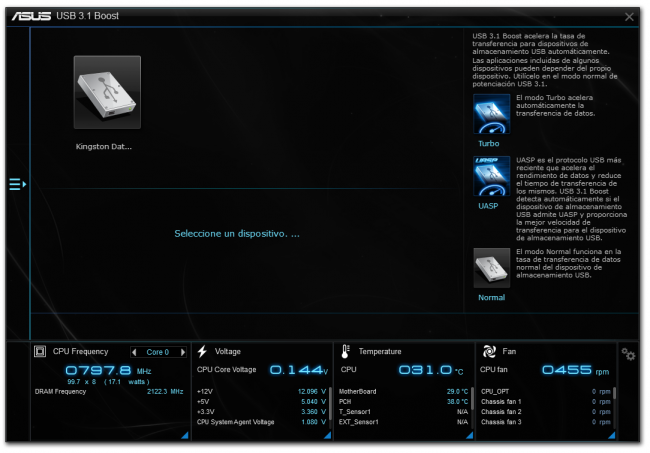Screen dimensions: 650x453
Task: Click the CPU_OPT fan row
Action: click(x=546, y=392)
